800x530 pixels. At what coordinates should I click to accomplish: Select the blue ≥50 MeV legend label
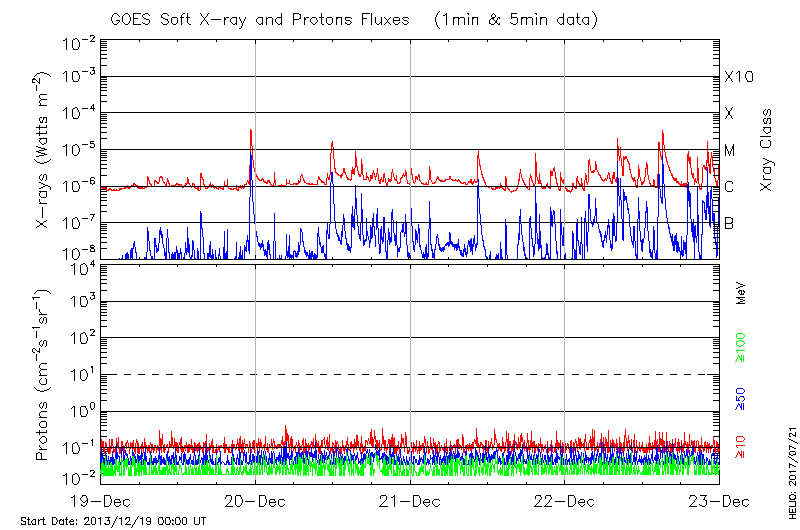(741, 400)
